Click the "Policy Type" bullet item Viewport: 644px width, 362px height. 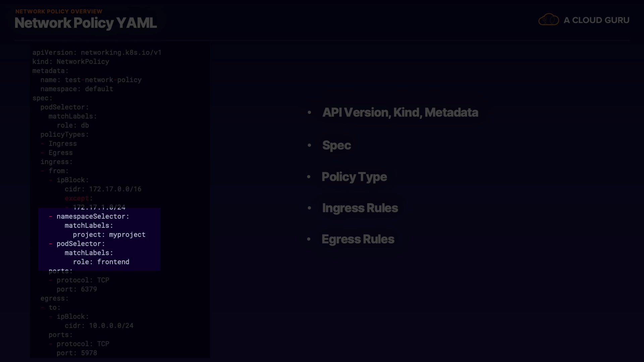pyautogui.click(x=354, y=177)
